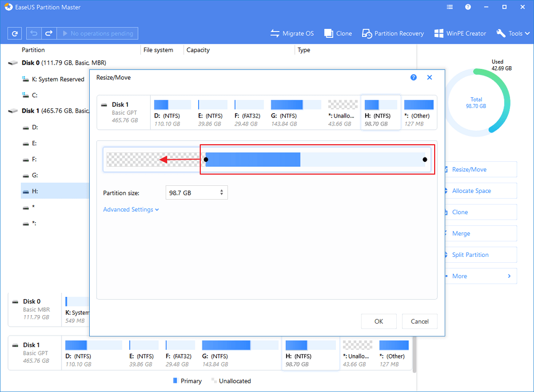Screen dimensions: 534x392
Task: Select G: NTFS partition in dialog disk map
Action: pyautogui.click(x=287, y=112)
